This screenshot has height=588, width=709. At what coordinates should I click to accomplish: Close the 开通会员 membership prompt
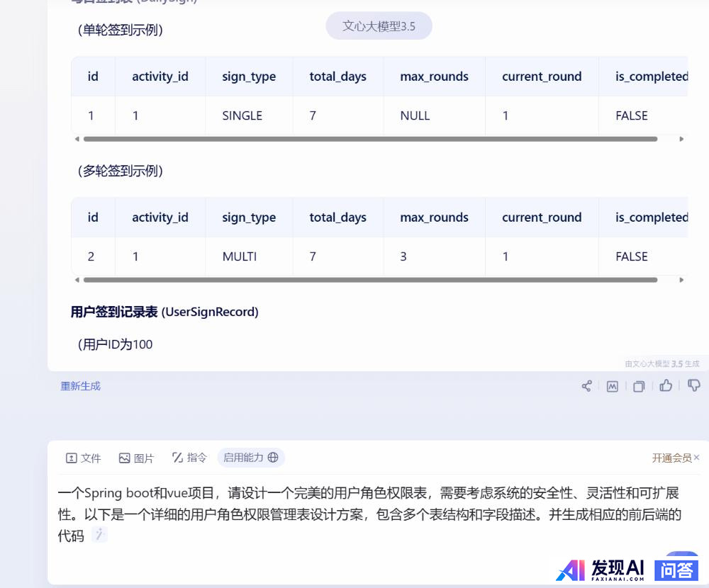(x=696, y=458)
